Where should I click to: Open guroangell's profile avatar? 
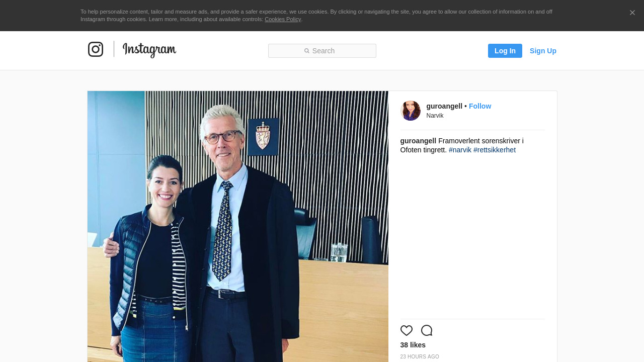point(410,111)
